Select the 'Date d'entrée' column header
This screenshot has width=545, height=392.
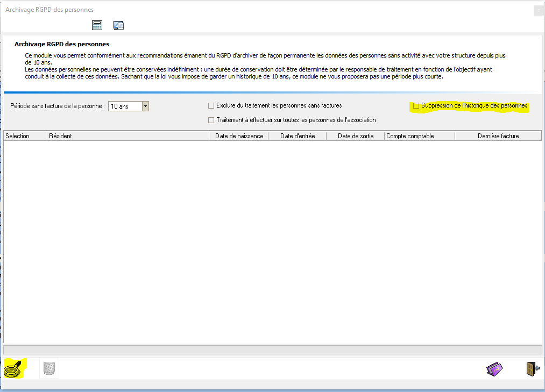coord(298,136)
